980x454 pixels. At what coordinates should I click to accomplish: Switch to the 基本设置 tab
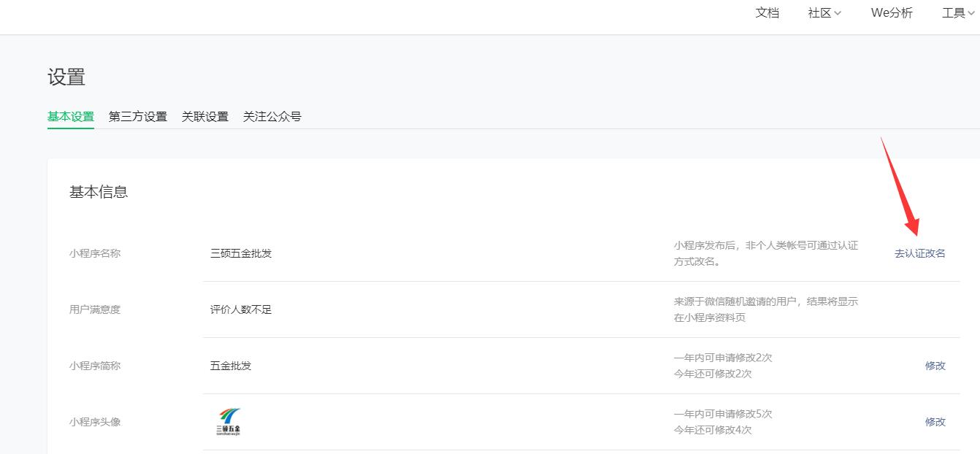pyautogui.click(x=71, y=117)
